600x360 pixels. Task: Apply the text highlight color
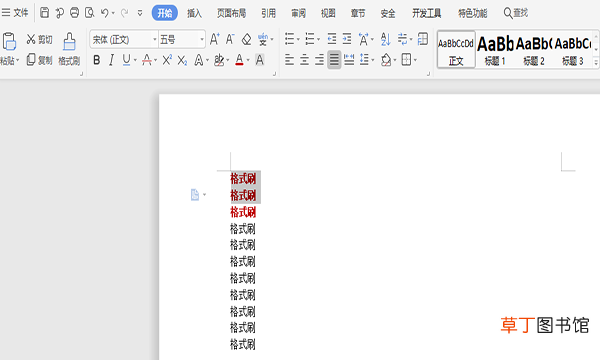click(219, 60)
